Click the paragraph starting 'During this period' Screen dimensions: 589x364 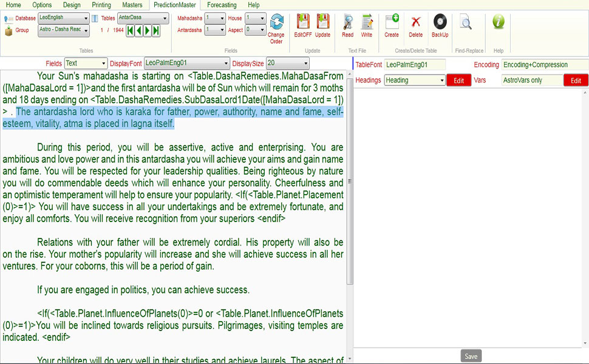(x=173, y=183)
